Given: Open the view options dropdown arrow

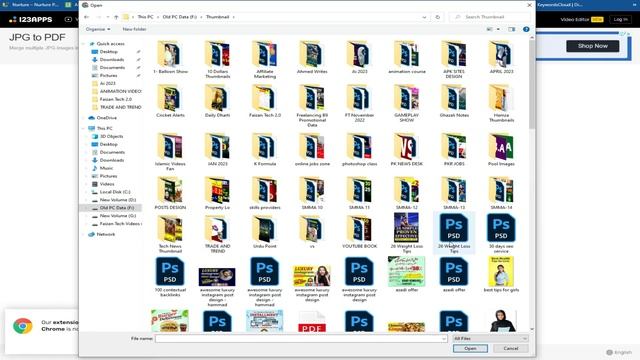Looking at the screenshot, I should [498, 29].
